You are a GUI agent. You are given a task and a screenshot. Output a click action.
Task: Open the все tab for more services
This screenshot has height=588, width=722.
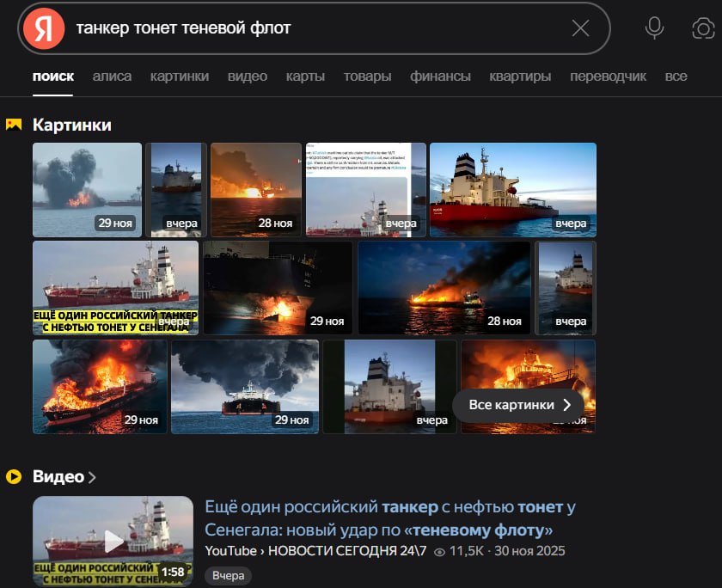(676, 76)
